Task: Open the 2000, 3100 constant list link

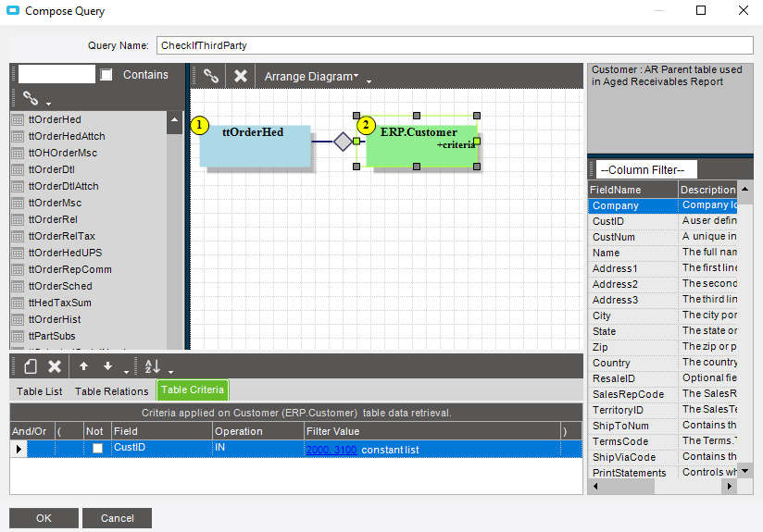Action: coord(331,450)
